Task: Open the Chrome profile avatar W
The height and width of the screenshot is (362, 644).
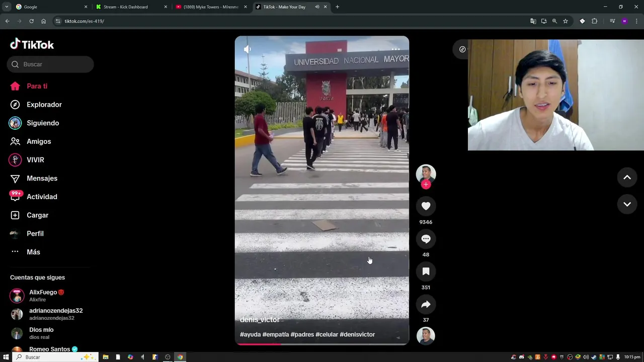Action: (x=624, y=21)
